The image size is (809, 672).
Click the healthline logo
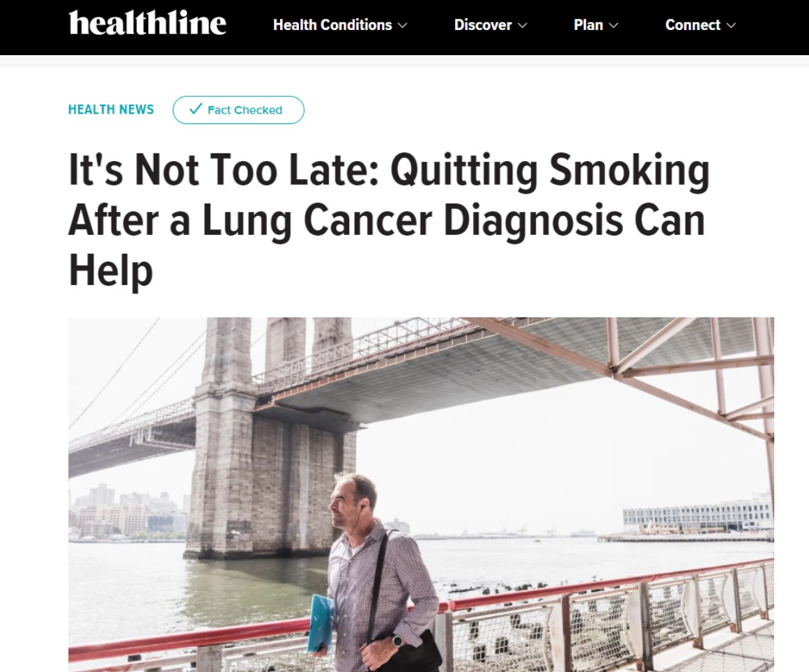point(148,23)
